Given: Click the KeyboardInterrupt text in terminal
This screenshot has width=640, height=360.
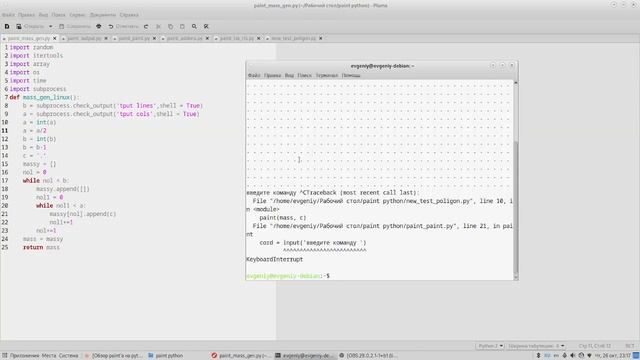Looking at the screenshot, I should (x=275, y=259).
